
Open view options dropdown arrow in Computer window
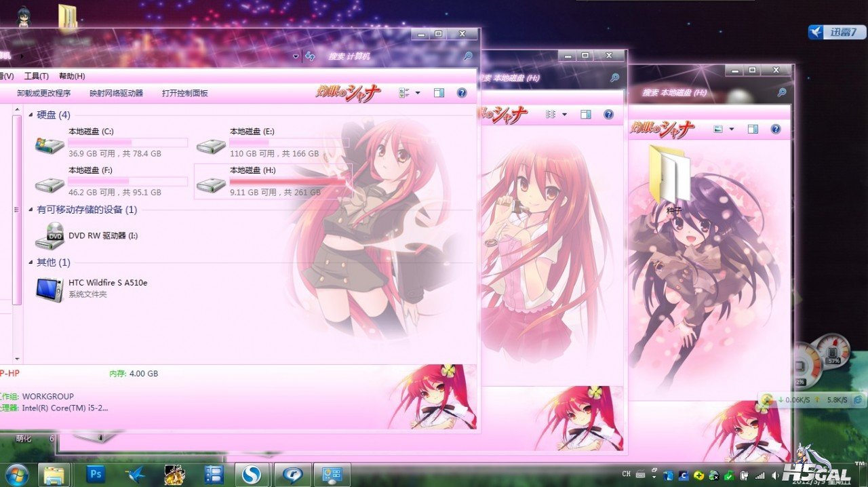point(418,93)
